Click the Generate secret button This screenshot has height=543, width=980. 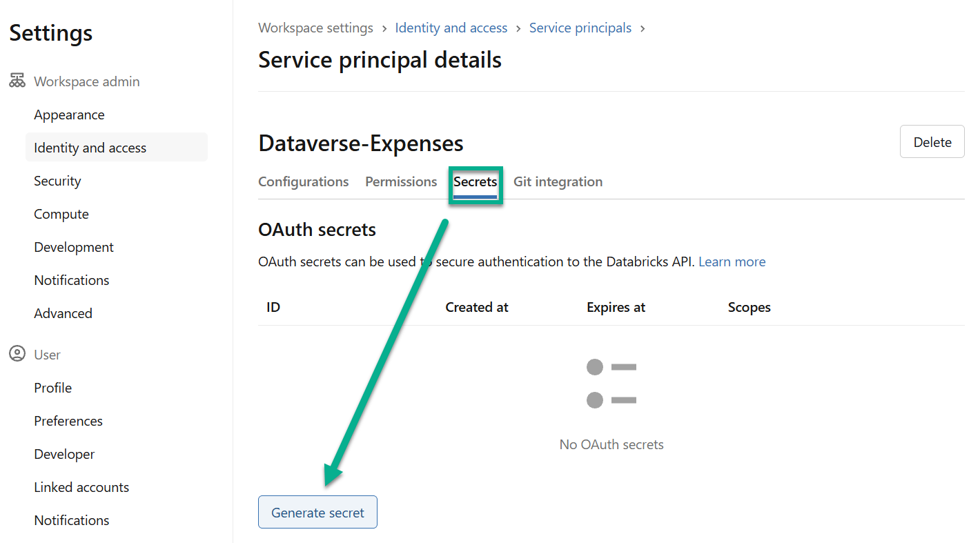pyautogui.click(x=317, y=512)
